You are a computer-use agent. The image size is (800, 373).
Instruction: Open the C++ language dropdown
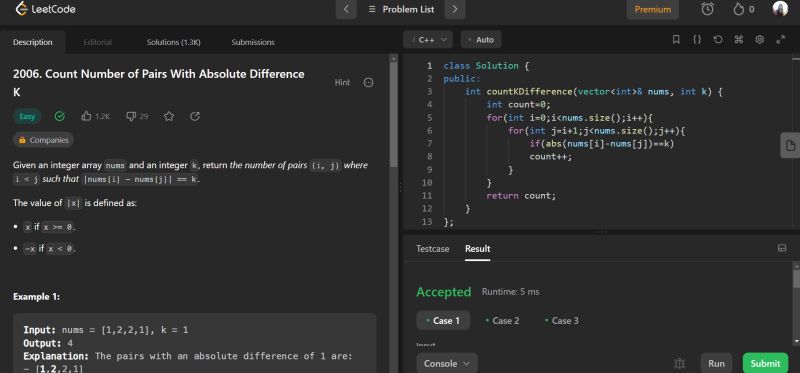[428, 40]
